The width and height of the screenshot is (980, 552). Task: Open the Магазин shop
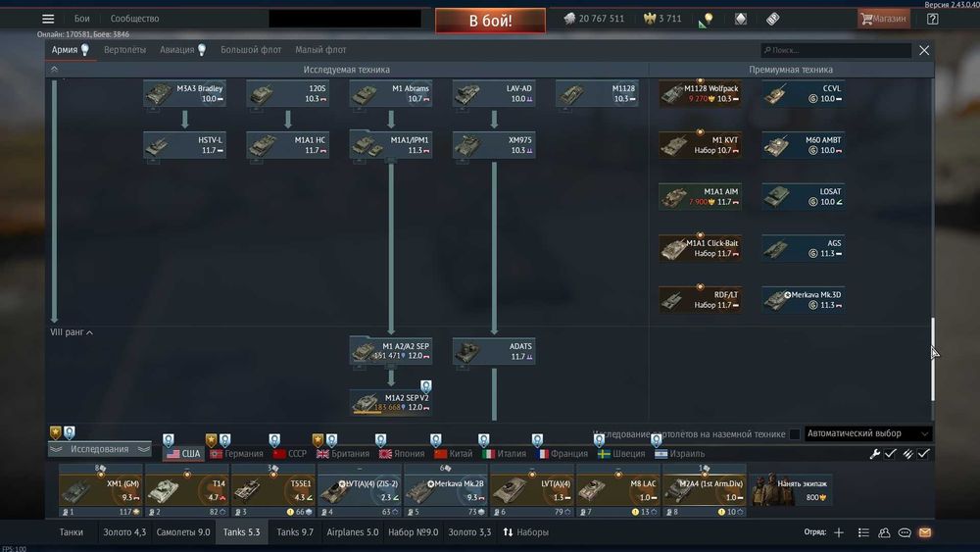pos(883,19)
